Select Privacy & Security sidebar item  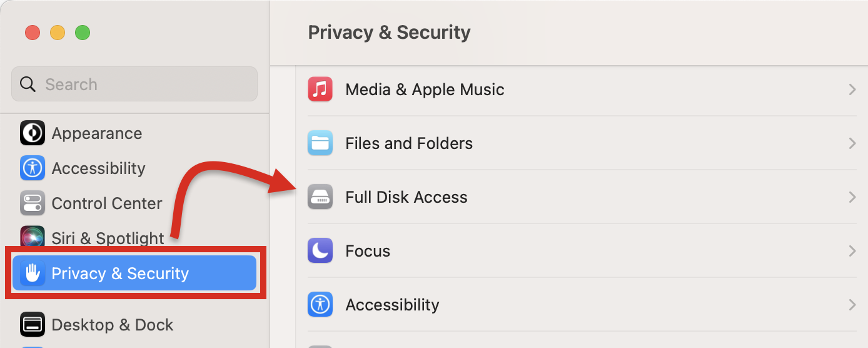pos(134,273)
